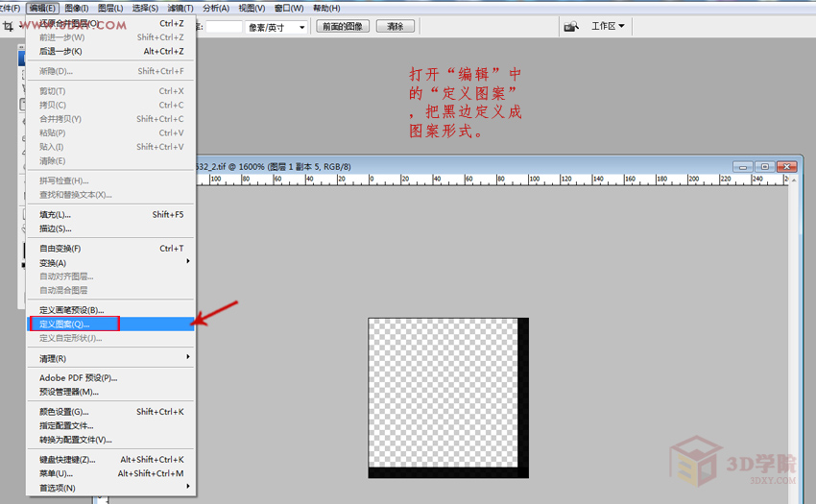Minimize the document window
The width and height of the screenshot is (816, 504).
pyautogui.click(x=743, y=167)
